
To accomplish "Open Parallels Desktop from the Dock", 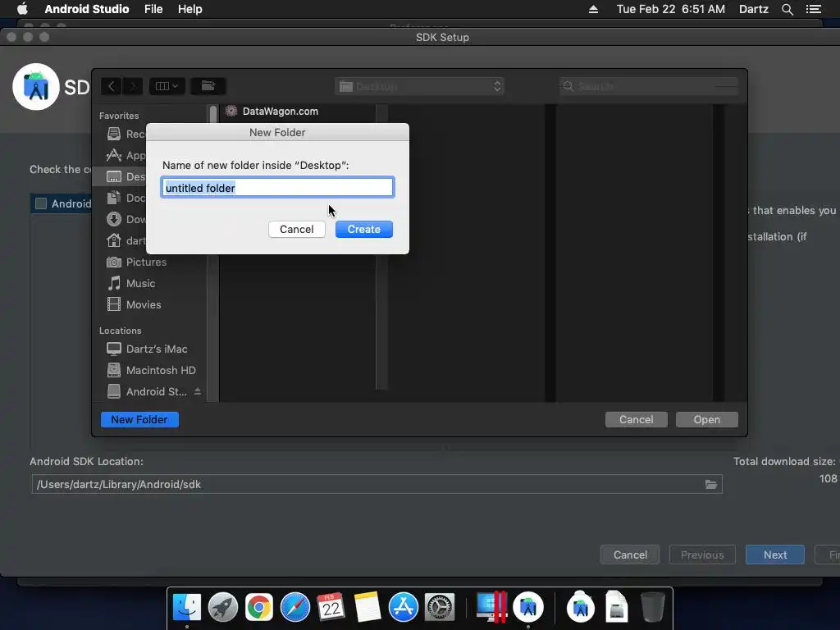I will click(492, 608).
